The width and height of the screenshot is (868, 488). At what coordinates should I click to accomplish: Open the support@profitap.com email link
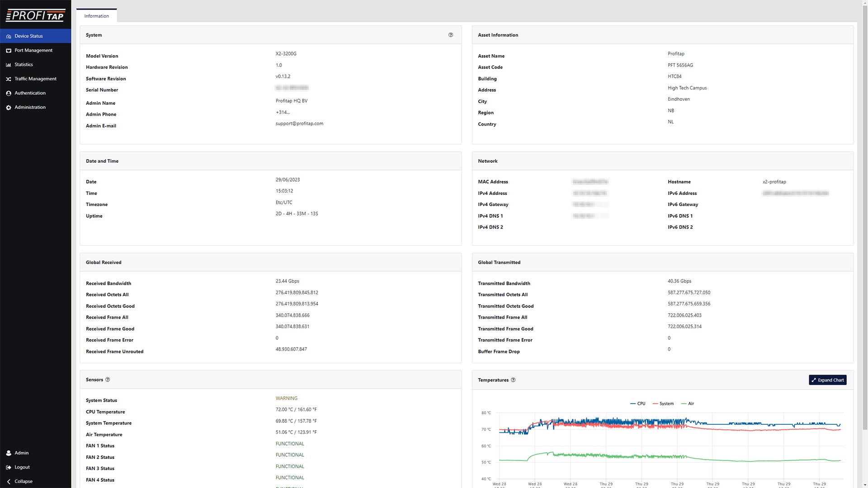pyautogui.click(x=299, y=123)
